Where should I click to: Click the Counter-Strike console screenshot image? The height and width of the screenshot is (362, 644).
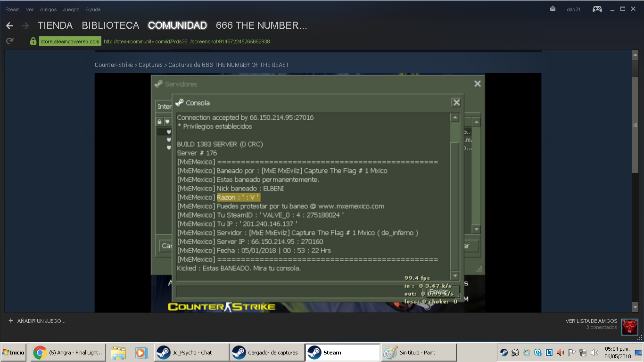pos(318,193)
